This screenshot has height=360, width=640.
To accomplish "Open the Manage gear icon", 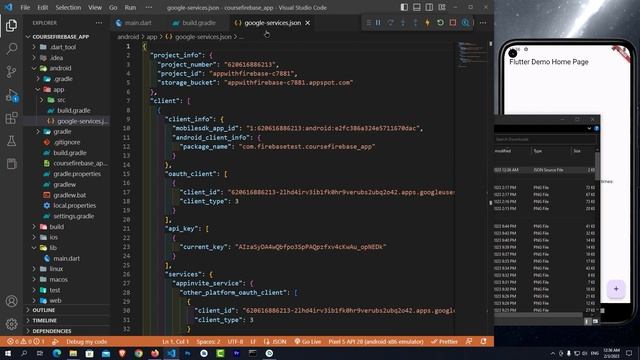I will [11, 324].
